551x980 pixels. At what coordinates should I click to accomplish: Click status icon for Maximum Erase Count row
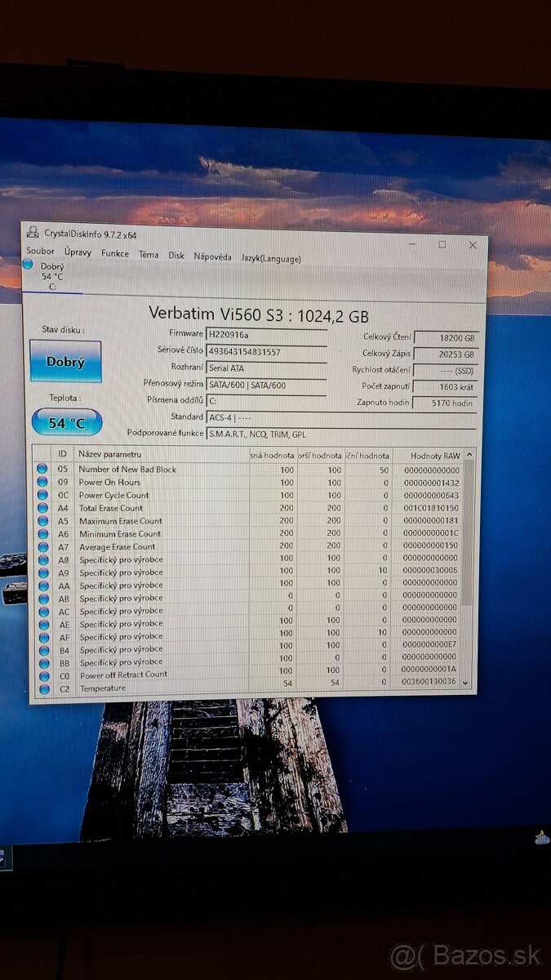[x=42, y=521]
